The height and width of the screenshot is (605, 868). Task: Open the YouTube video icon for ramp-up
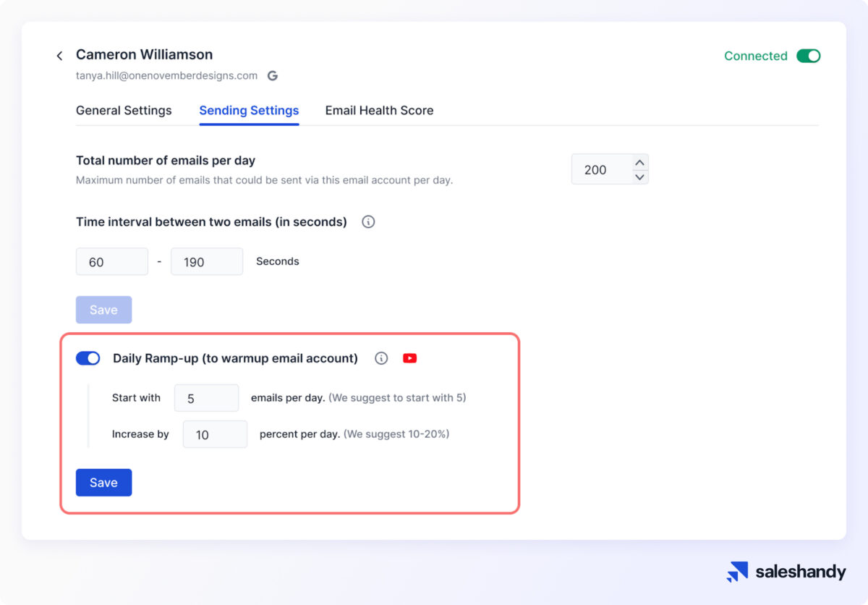tap(409, 358)
